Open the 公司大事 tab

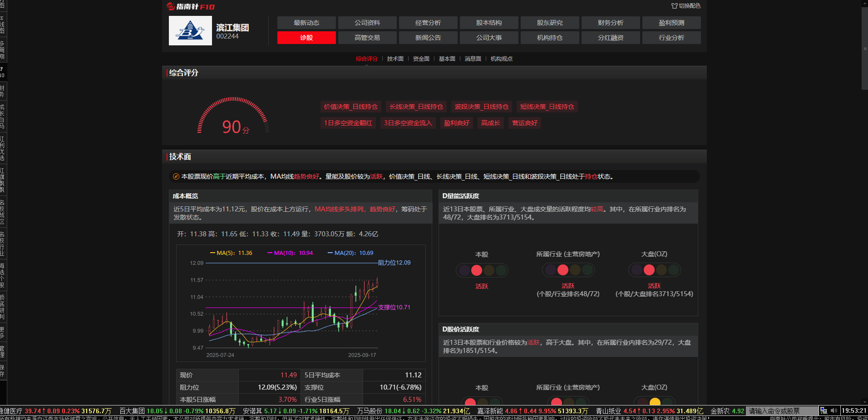point(489,38)
